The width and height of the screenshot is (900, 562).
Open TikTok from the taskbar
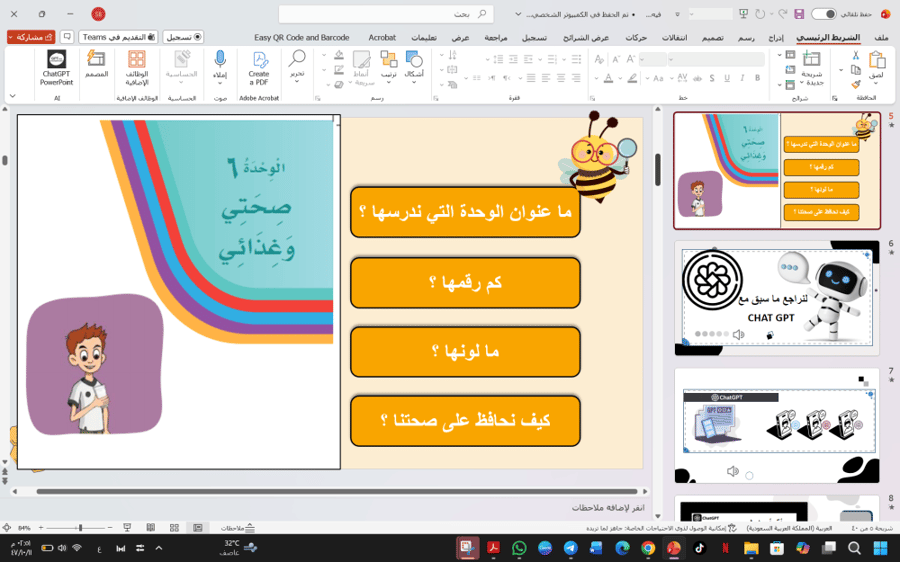(699, 548)
